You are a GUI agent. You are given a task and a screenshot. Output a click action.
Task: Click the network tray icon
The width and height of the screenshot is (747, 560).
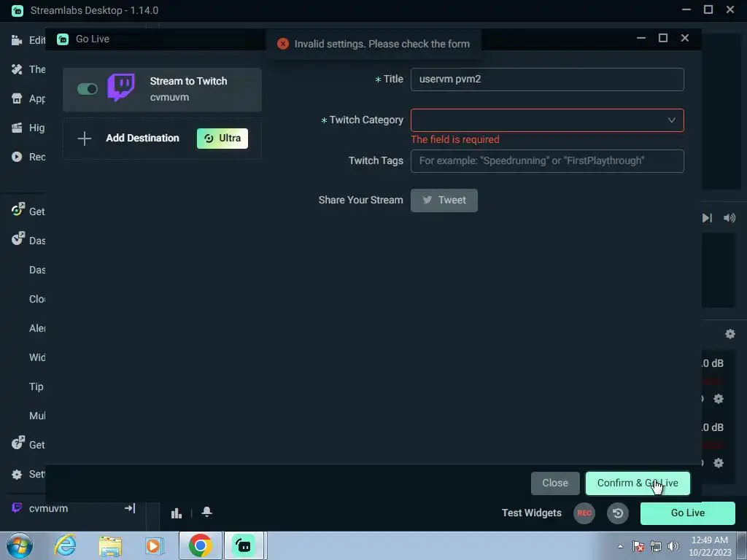click(x=656, y=546)
